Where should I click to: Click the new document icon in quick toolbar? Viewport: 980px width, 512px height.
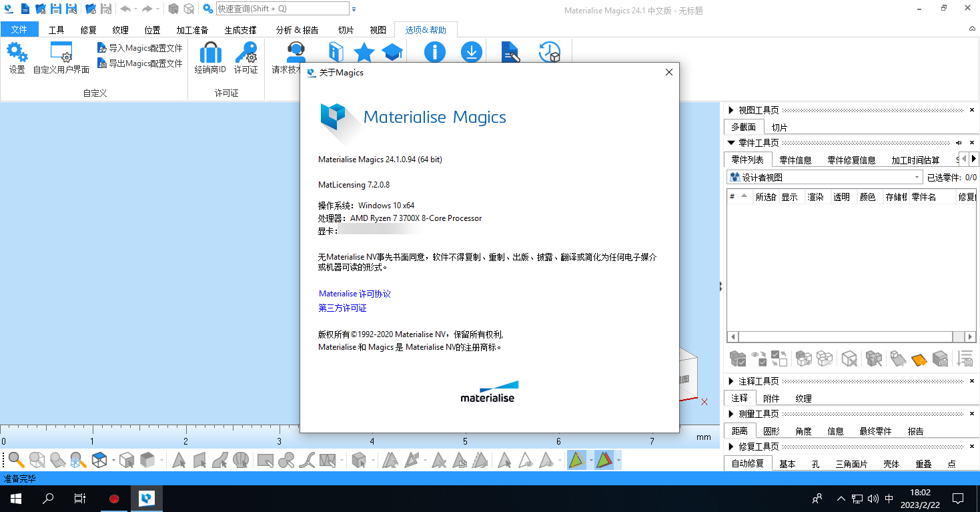coord(25,9)
